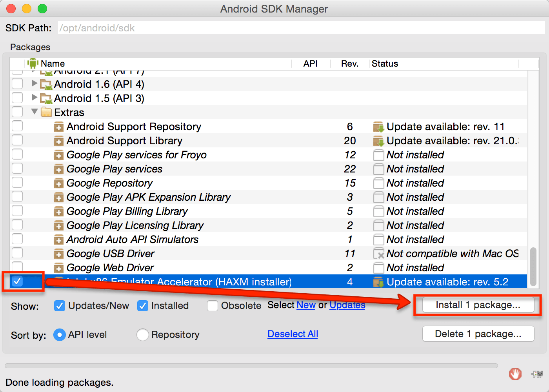
Task: Click the package icon beside Google Web Driver
Action: tap(58, 268)
